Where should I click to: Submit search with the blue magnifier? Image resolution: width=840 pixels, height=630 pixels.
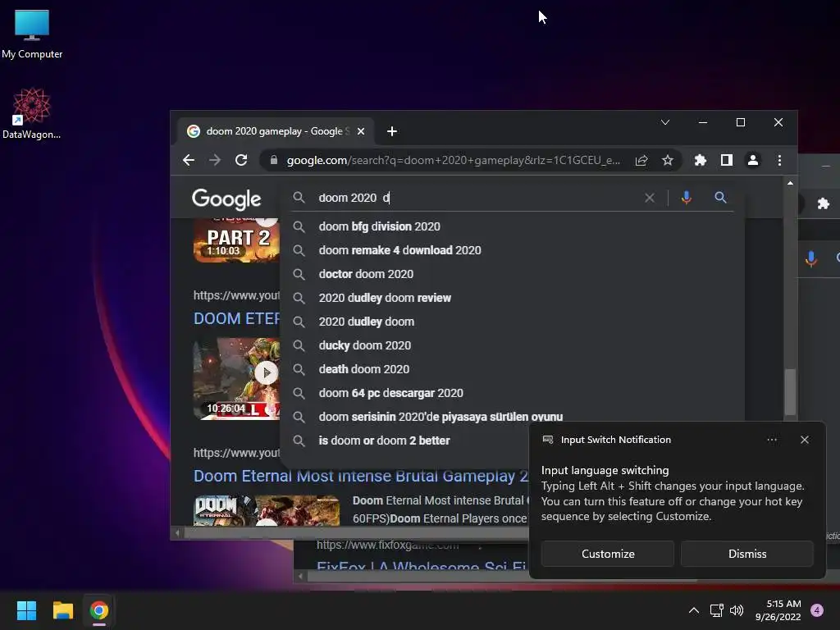[720, 198]
